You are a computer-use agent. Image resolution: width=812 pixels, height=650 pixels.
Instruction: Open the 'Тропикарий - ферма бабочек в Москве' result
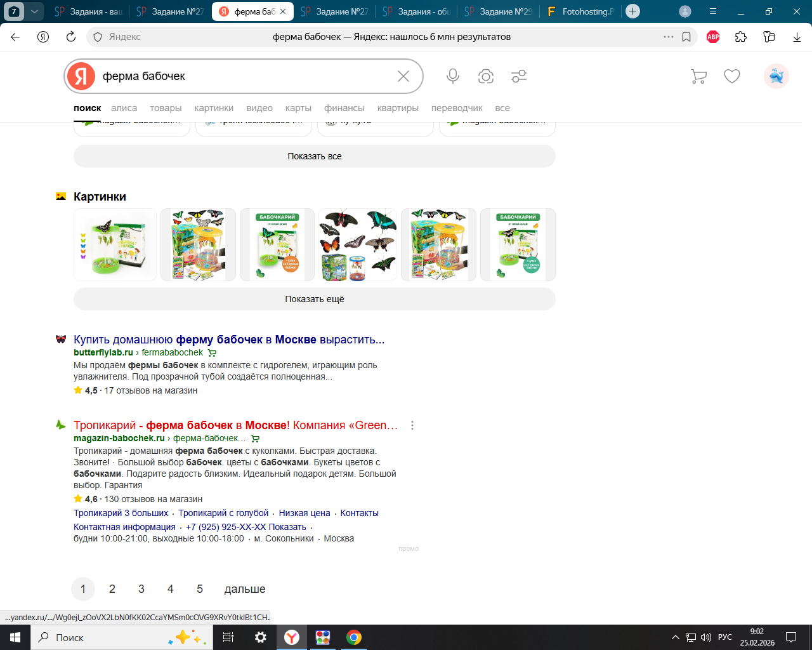click(236, 425)
